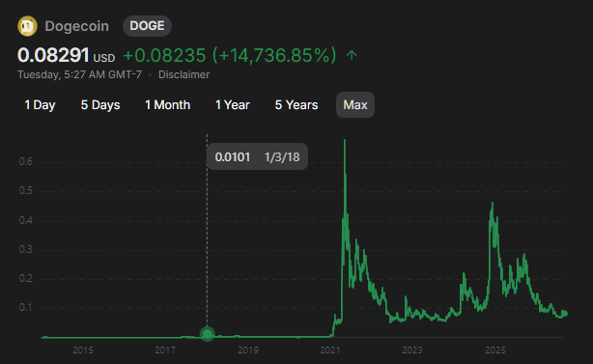This screenshot has width=593, height=364.
Task: Click the Dogecoin name heading
Action: tap(76, 26)
